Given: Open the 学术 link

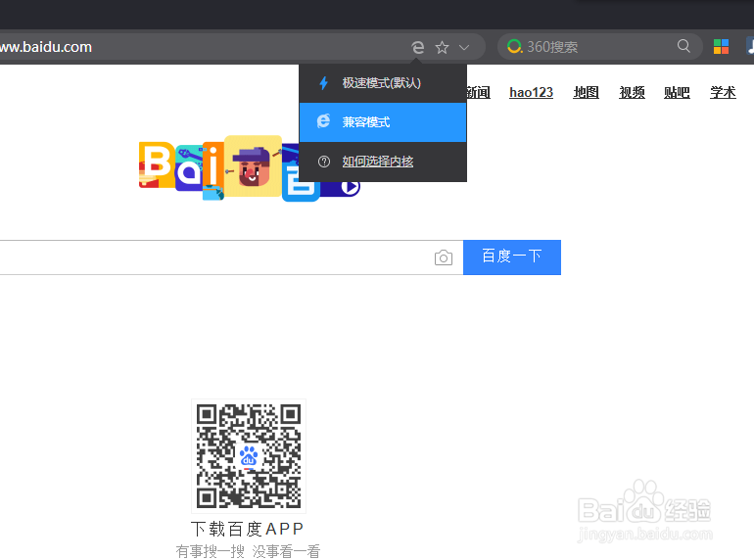Looking at the screenshot, I should pyautogui.click(x=724, y=92).
